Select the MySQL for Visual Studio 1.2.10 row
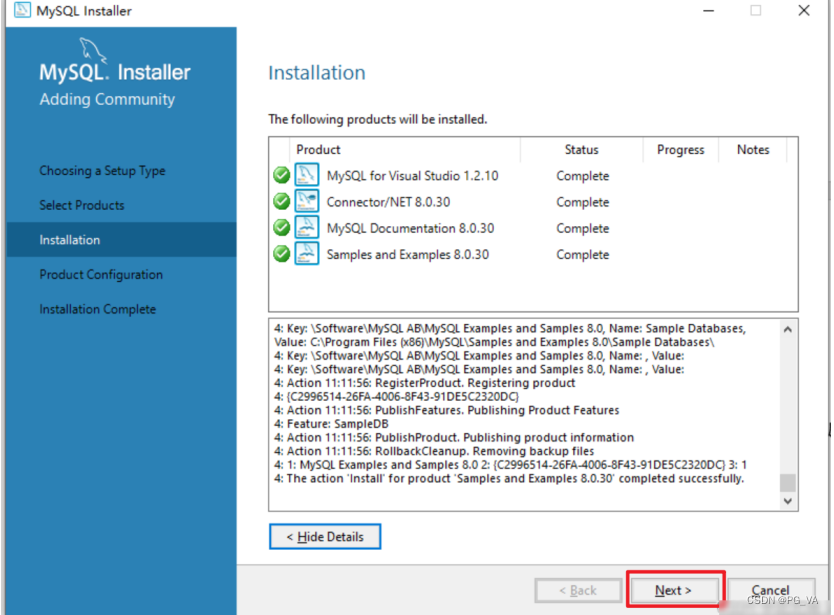The image size is (834, 615). click(533, 175)
